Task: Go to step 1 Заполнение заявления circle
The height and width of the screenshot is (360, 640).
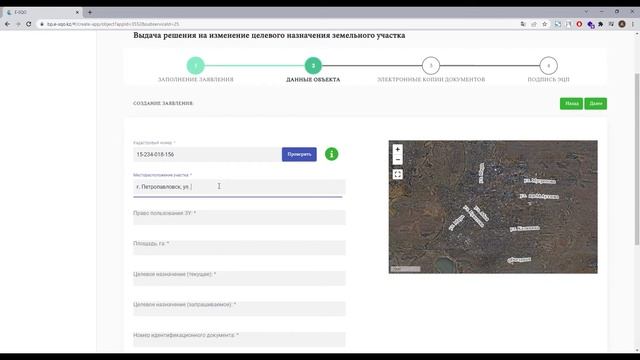Action: [196, 65]
